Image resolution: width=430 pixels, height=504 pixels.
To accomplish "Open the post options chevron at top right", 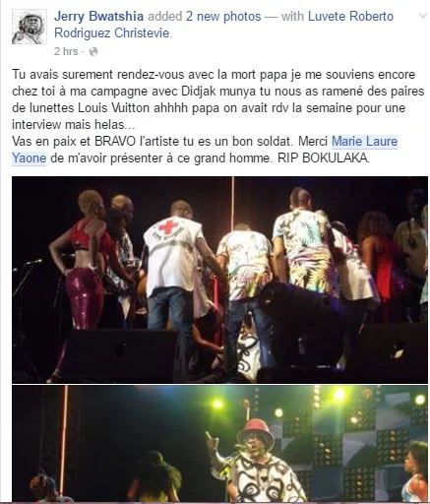I will point(423,16).
